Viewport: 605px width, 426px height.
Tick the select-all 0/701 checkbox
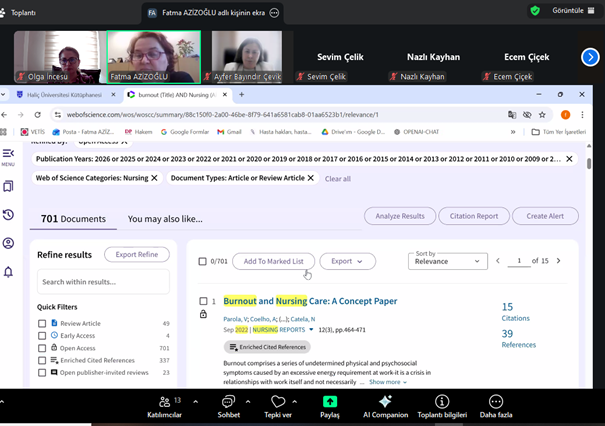click(203, 261)
